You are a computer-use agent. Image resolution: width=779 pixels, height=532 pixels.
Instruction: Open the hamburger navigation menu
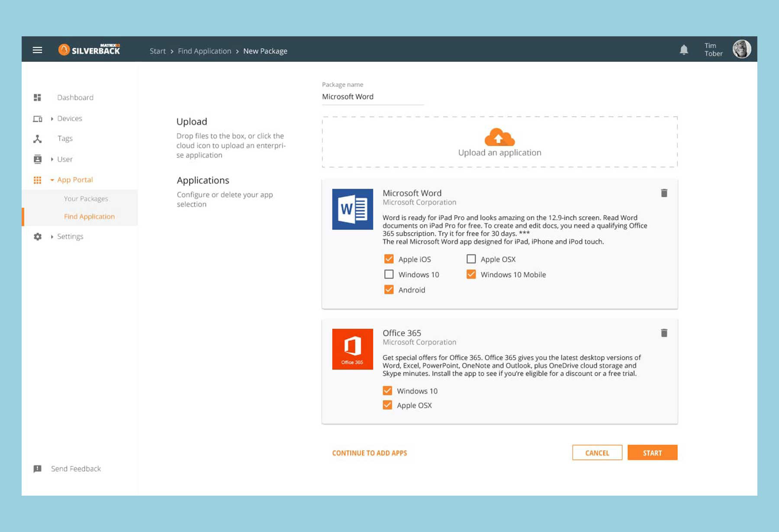38,50
